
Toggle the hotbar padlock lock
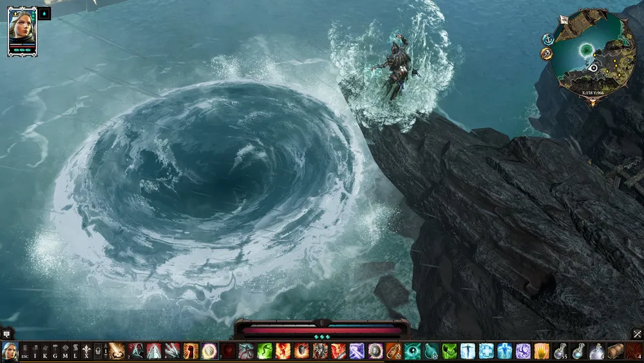98,351
